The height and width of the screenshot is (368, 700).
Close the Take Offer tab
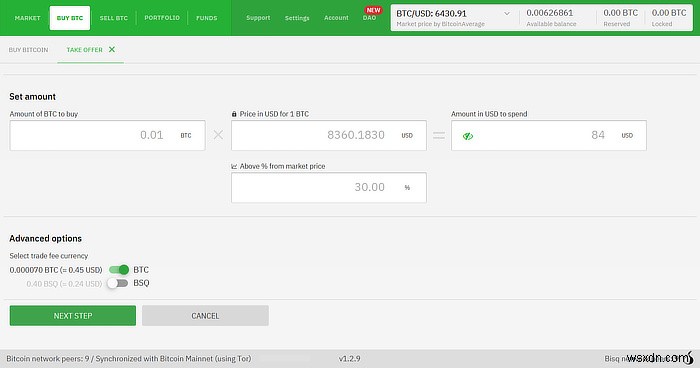[x=112, y=49]
